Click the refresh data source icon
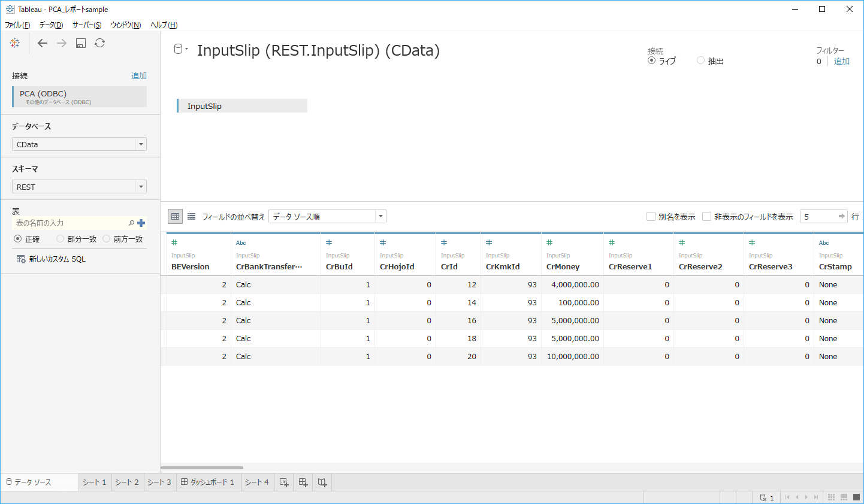This screenshot has width=864, height=504. (100, 43)
